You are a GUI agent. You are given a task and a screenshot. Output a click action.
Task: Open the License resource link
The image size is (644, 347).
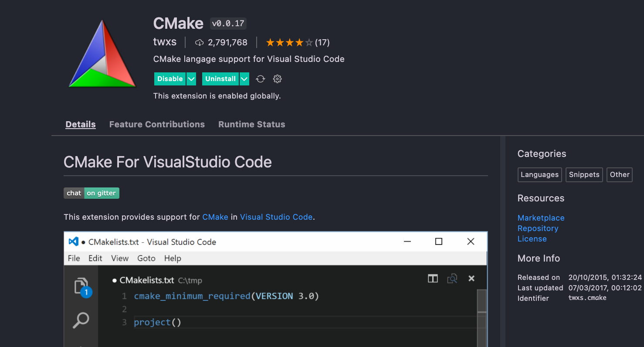(532, 239)
